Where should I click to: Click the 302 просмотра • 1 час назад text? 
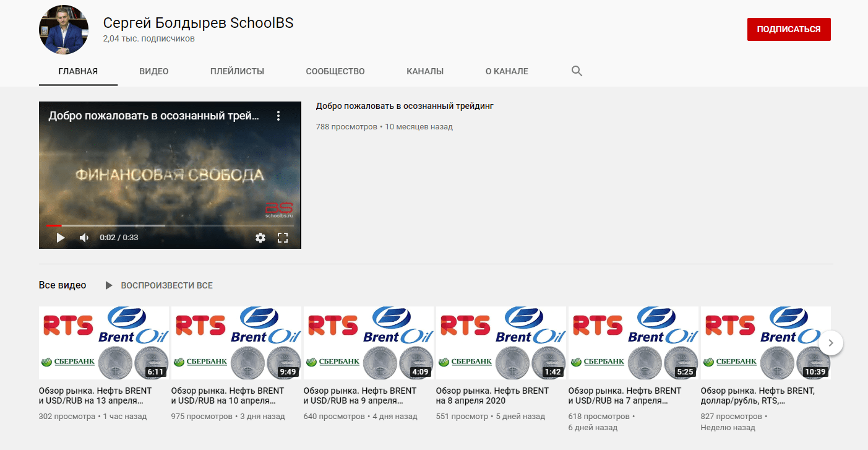pos(93,417)
